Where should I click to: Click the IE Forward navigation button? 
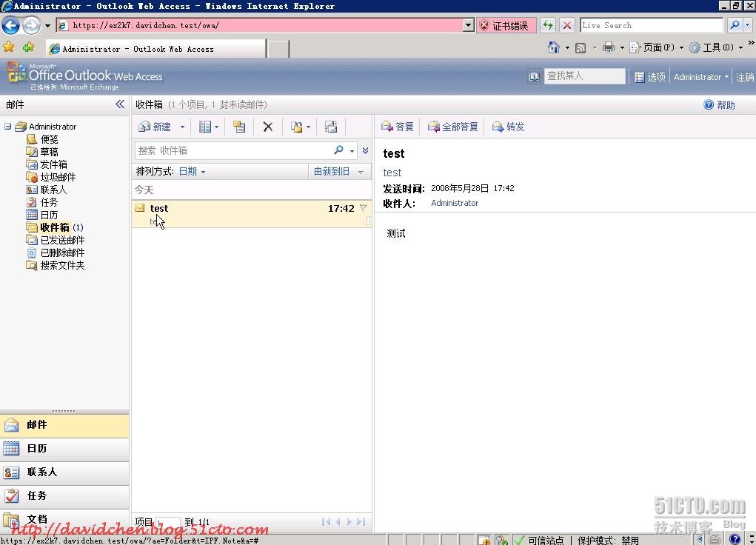pos(31,26)
